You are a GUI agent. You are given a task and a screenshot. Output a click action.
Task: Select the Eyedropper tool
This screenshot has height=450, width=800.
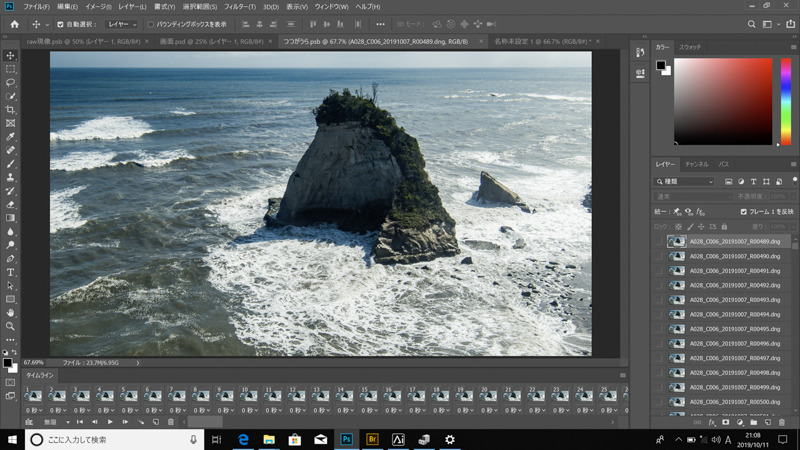click(x=11, y=136)
